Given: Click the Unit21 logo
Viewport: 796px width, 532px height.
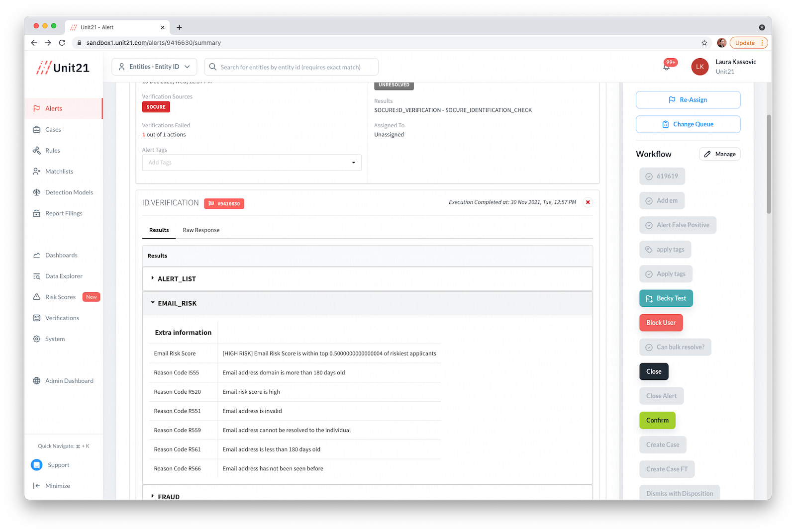Looking at the screenshot, I should click(x=63, y=68).
